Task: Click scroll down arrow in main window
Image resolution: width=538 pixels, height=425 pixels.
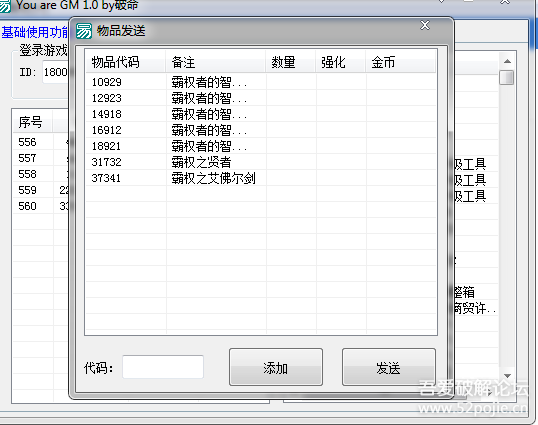Action: 507,376
